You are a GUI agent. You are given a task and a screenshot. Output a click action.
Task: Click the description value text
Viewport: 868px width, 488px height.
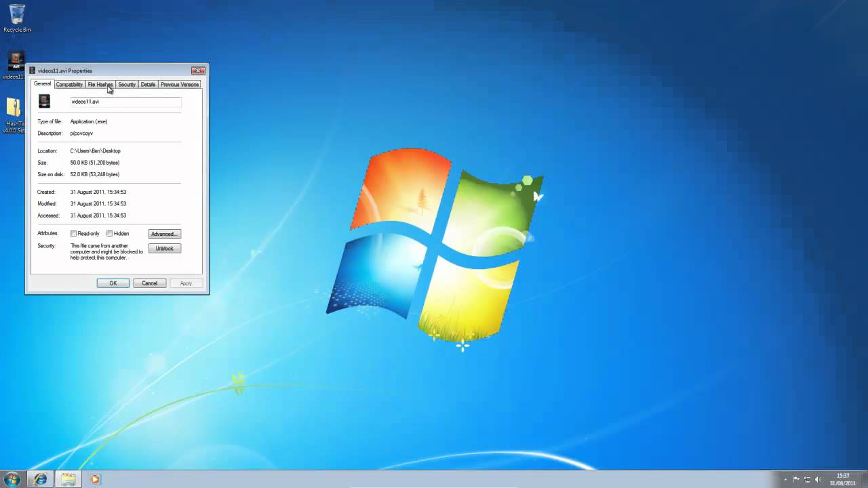[x=81, y=134]
